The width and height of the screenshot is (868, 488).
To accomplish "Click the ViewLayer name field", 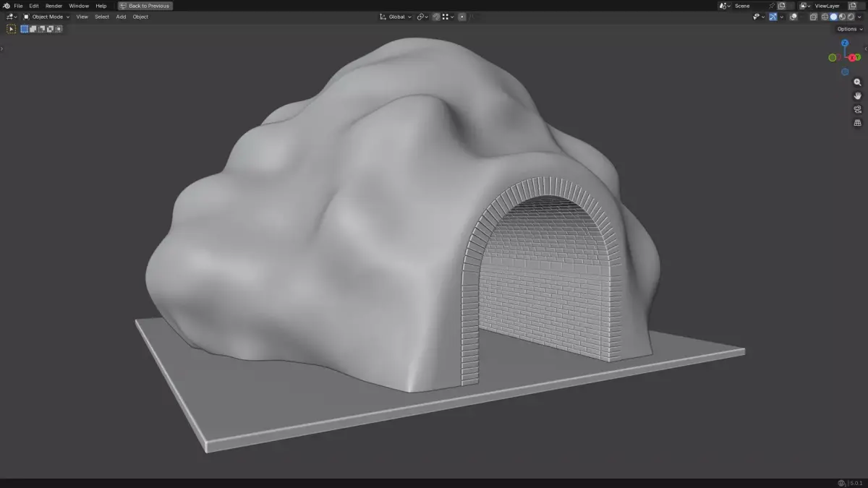I will 830,6.
